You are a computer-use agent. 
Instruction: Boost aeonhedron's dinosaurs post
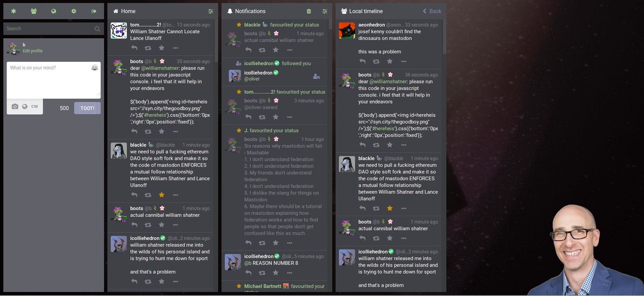376,61
